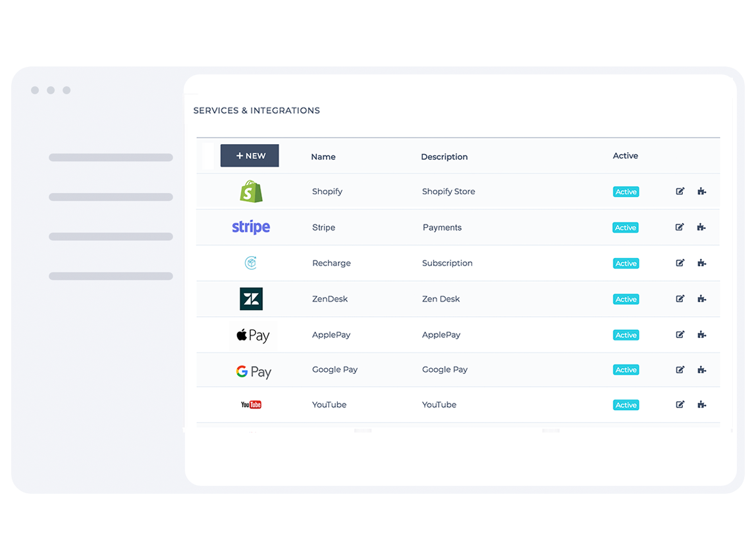756x553 pixels.
Task: Edit the YouTube integration
Action: 680,404
